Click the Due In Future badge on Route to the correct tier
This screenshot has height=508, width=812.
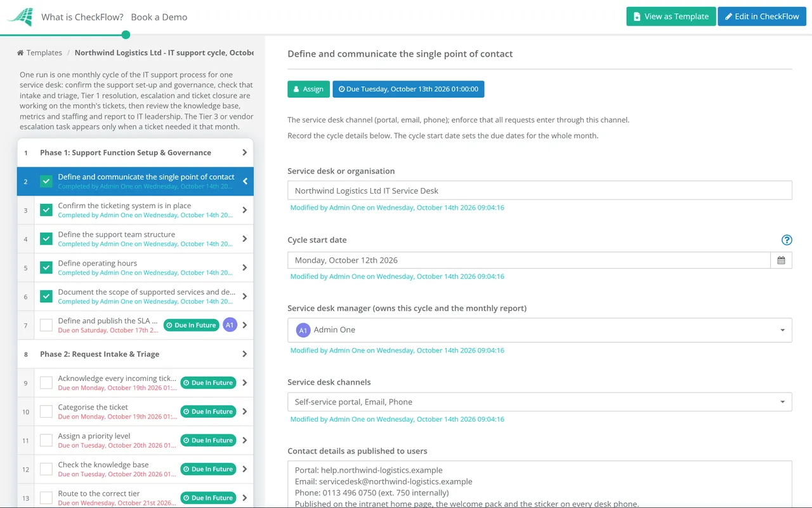tap(208, 498)
